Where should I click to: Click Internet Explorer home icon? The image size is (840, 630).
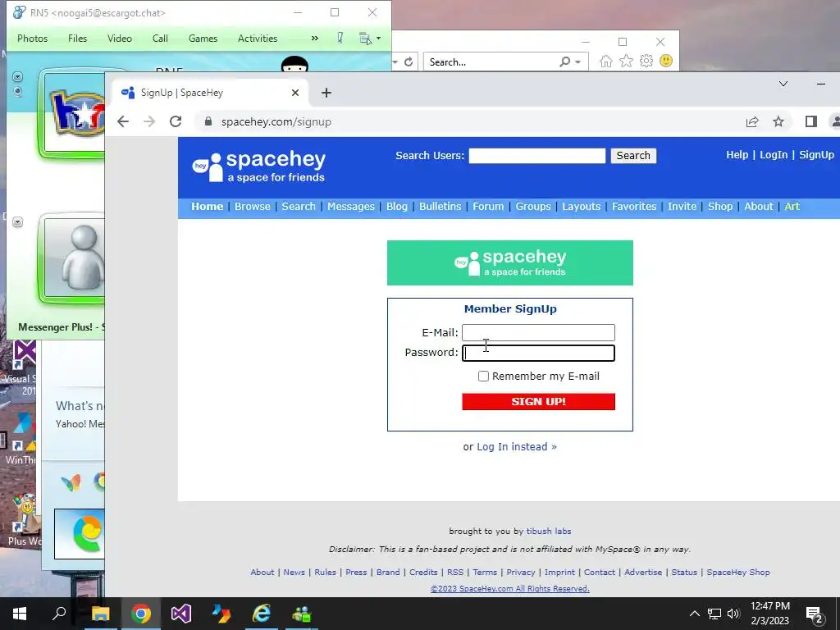606,61
